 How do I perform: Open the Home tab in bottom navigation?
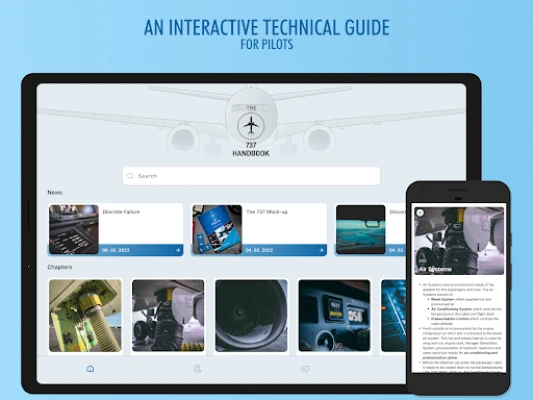point(90,369)
